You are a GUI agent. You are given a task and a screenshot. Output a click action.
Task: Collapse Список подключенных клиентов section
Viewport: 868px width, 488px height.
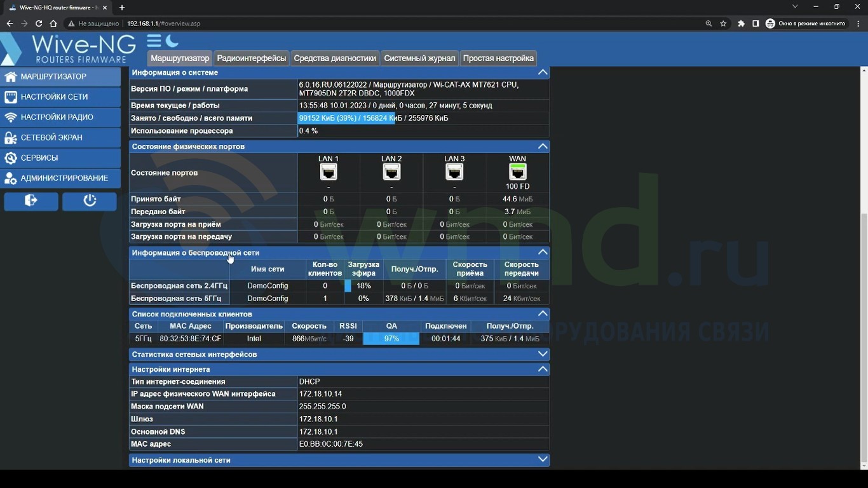(543, 314)
